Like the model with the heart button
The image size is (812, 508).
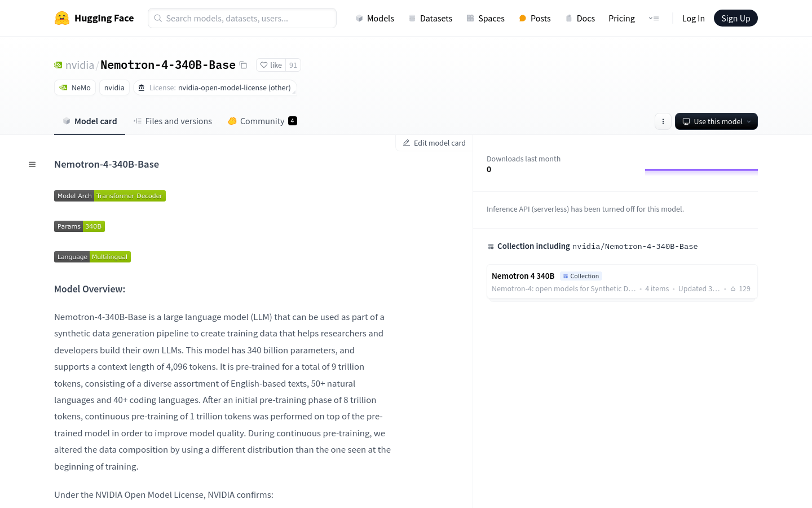click(x=271, y=65)
